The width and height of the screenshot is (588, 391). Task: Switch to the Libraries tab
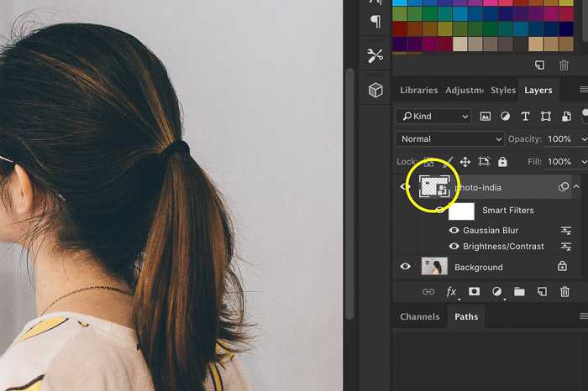[419, 91]
